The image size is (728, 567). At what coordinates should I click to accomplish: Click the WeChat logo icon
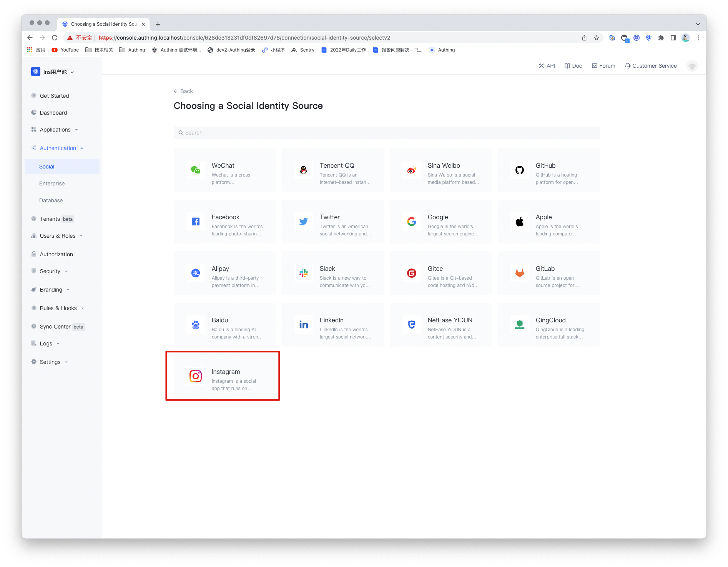coord(195,170)
